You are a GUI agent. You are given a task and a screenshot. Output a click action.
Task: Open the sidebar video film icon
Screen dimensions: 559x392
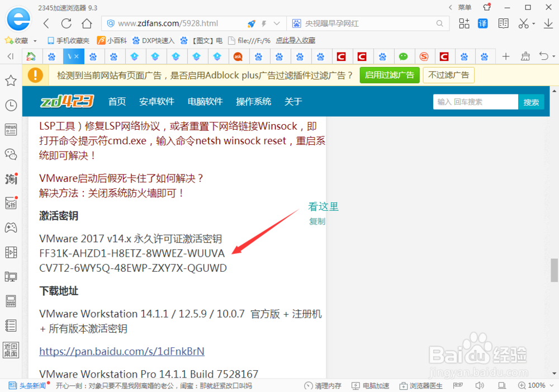point(11,252)
